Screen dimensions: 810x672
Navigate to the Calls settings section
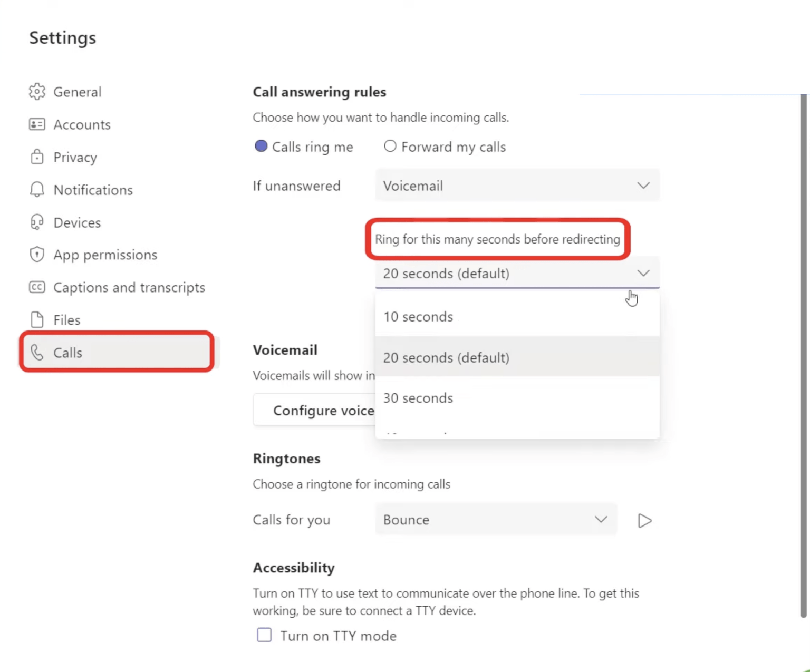(x=67, y=353)
